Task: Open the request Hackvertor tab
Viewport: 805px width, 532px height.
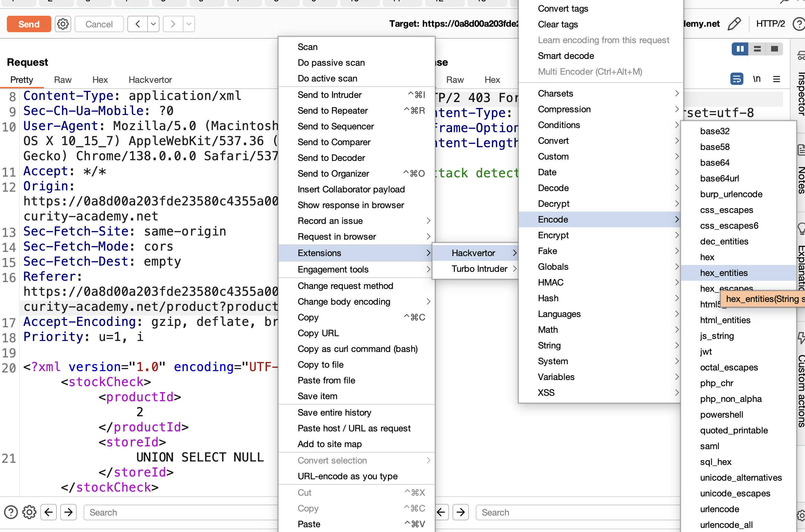Action: click(x=150, y=80)
